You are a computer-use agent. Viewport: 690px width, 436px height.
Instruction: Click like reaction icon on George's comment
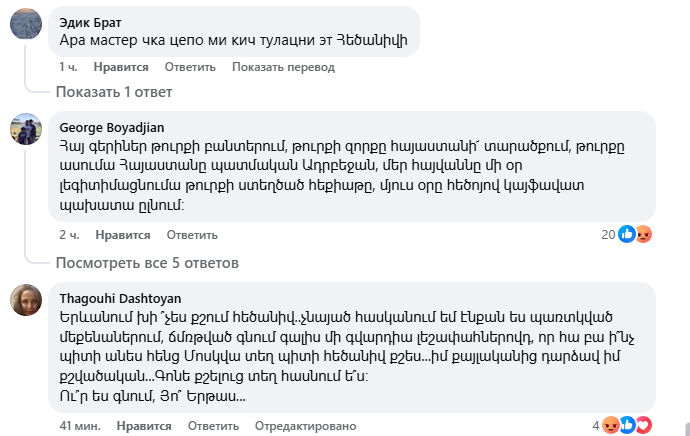tap(627, 235)
